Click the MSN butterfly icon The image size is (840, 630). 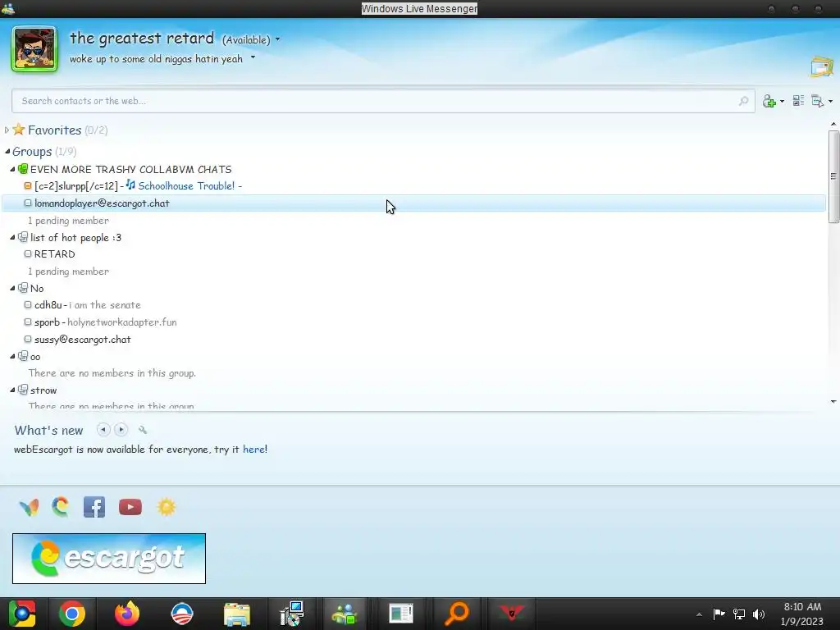coord(29,507)
